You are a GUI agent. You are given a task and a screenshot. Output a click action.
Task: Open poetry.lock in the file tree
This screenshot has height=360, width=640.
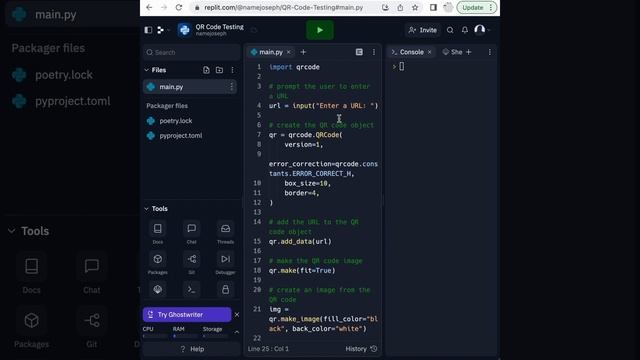coord(176,121)
